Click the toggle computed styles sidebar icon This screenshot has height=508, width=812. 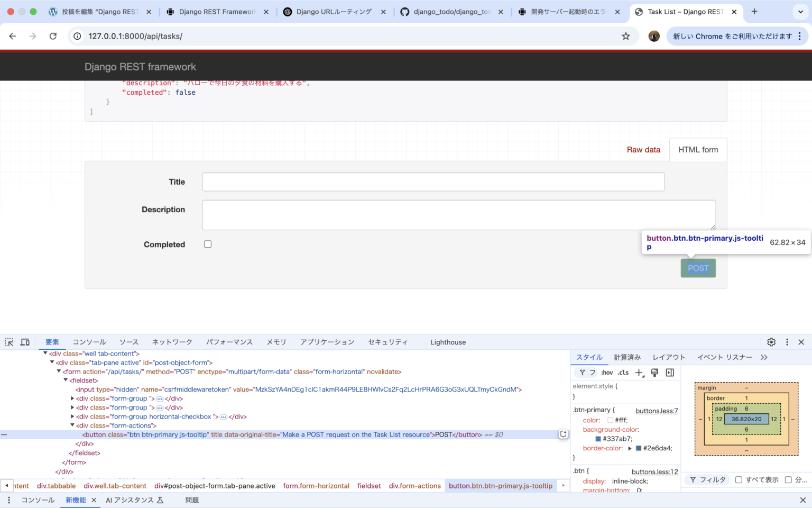tap(669, 373)
